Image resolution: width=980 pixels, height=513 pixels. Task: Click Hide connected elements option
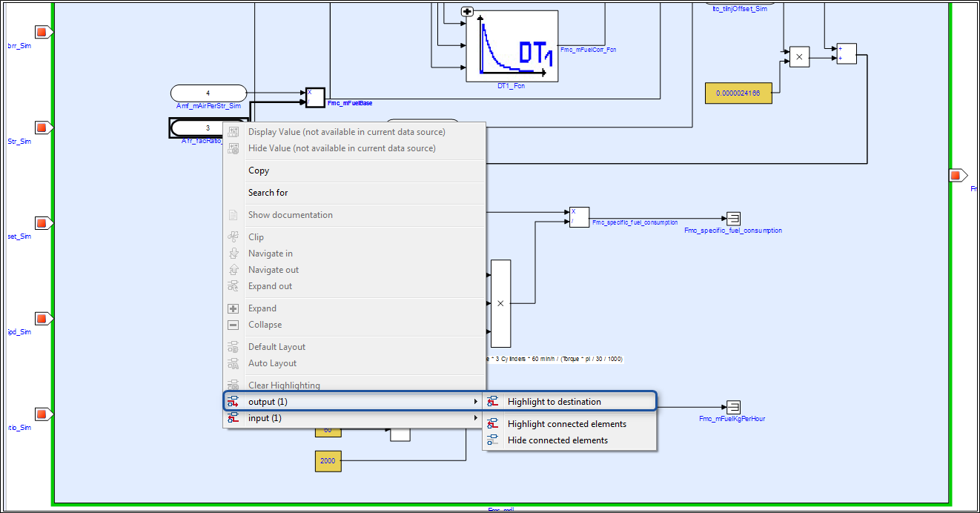pos(557,440)
